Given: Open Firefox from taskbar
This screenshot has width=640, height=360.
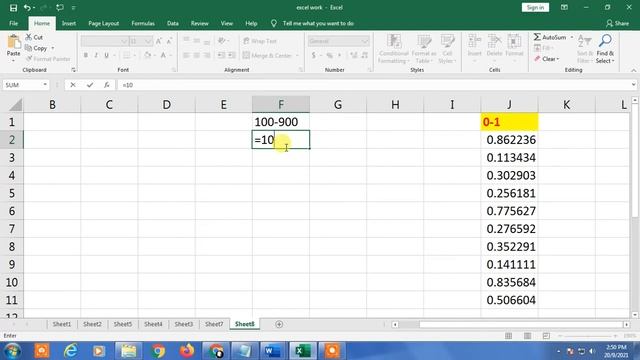Looking at the screenshot, I should pyautogui.click(x=187, y=351).
